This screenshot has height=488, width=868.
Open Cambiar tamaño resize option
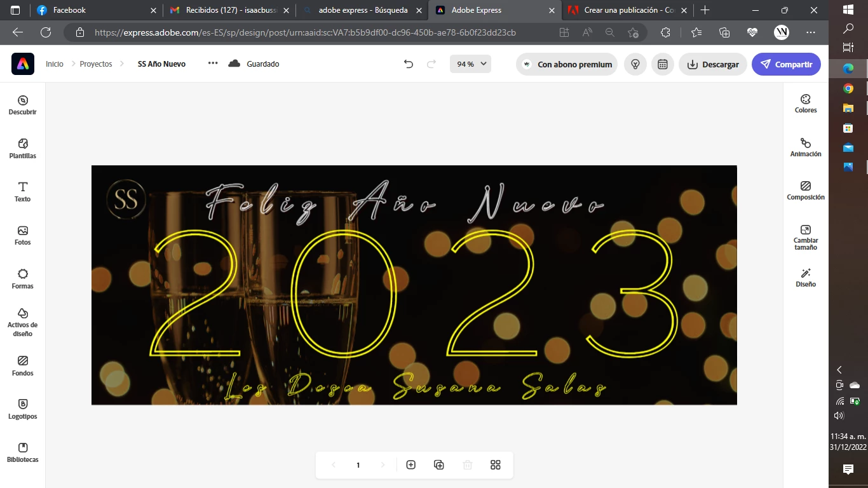pyautogui.click(x=806, y=238)
